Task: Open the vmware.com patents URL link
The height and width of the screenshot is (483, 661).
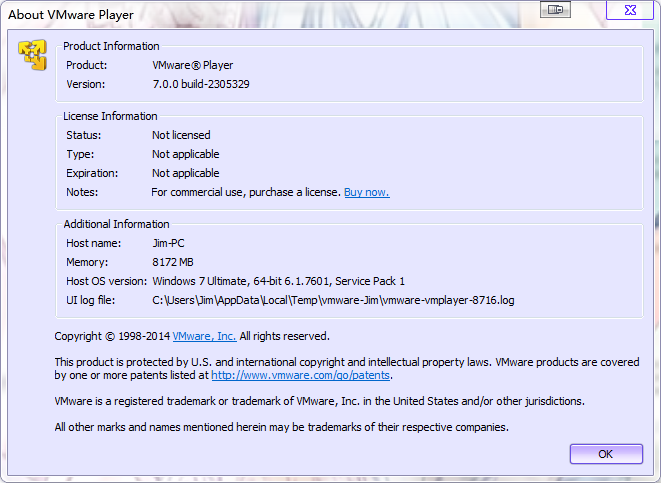Action: click(300, 375)
